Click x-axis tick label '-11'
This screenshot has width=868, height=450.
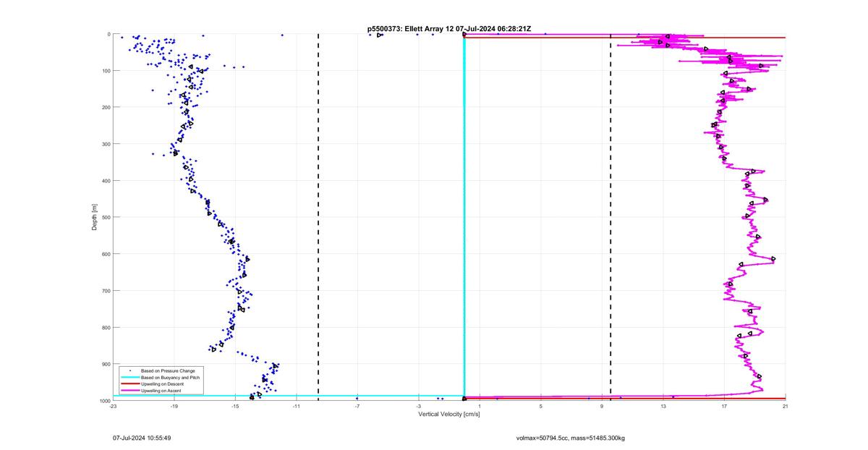click(x=296, y=407)
